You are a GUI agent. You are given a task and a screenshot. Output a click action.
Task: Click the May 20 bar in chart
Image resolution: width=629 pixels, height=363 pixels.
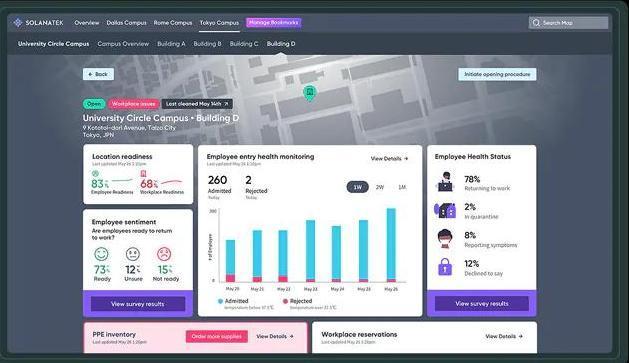[x=231, y=261]
